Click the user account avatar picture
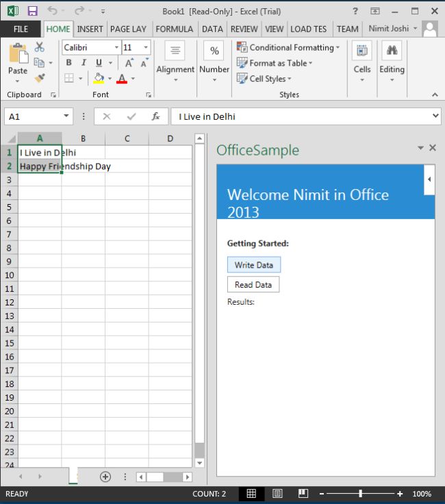 (430, 29)
